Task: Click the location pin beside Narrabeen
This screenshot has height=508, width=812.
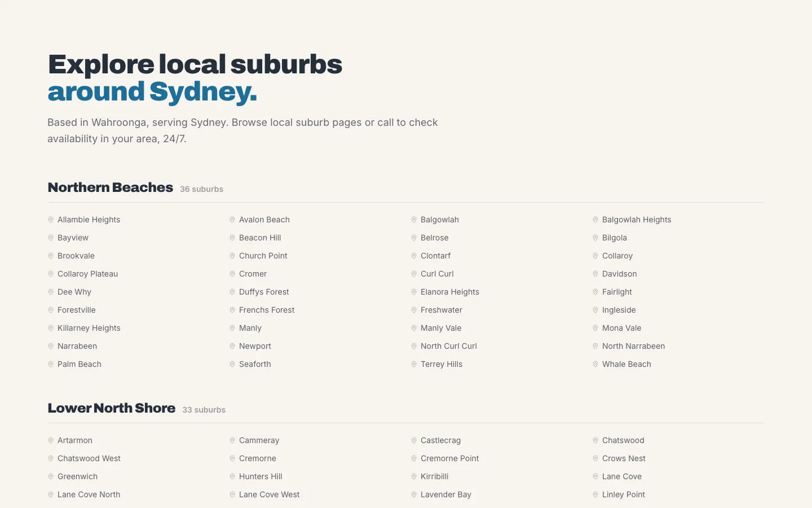Action: 51,346
